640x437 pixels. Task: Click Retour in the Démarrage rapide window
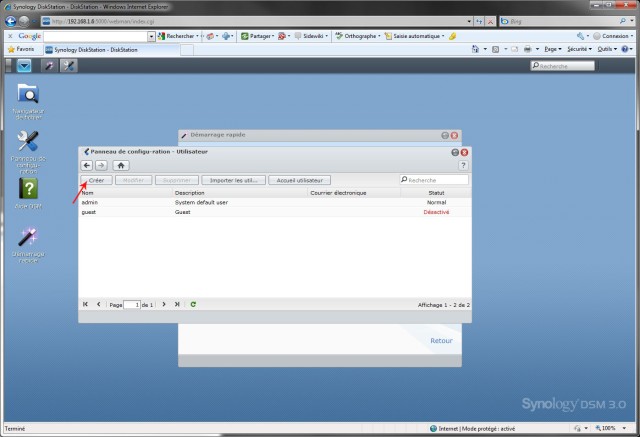tap(441, 340)
